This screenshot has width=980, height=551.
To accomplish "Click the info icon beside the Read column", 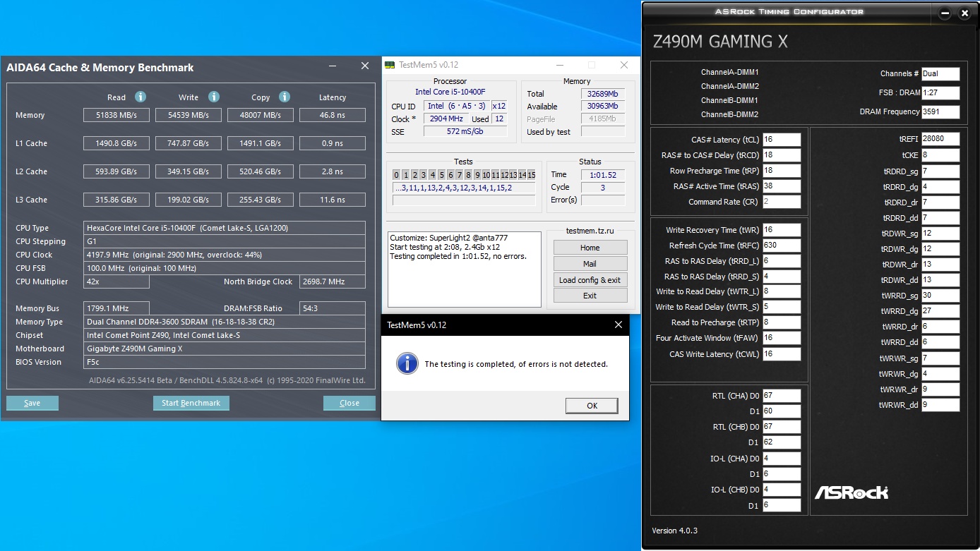I will (x=141, y=97).
